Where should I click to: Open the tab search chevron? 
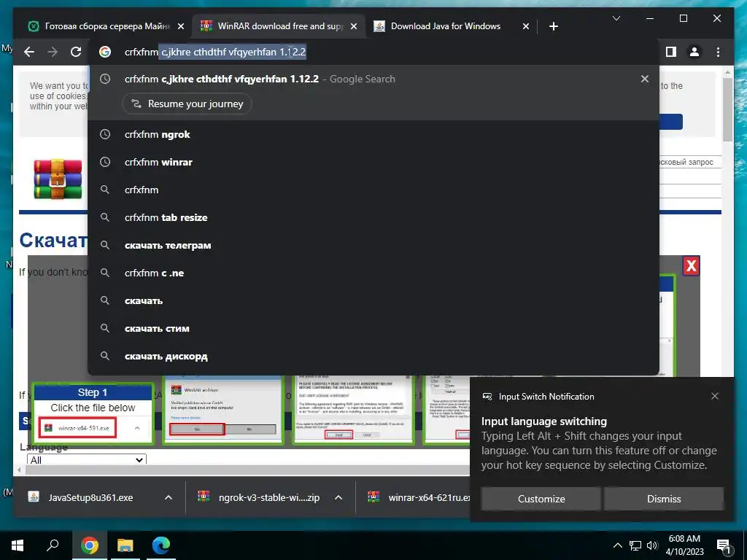tap(616, 18)
